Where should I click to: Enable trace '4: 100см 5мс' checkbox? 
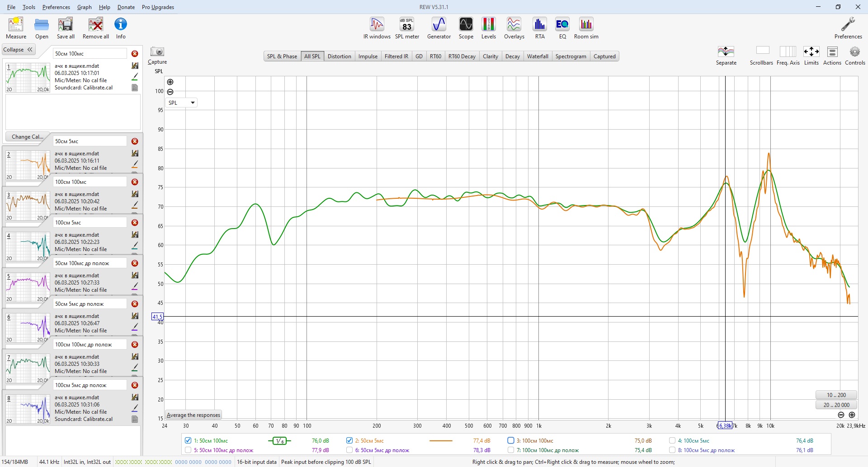coord(672,440)
